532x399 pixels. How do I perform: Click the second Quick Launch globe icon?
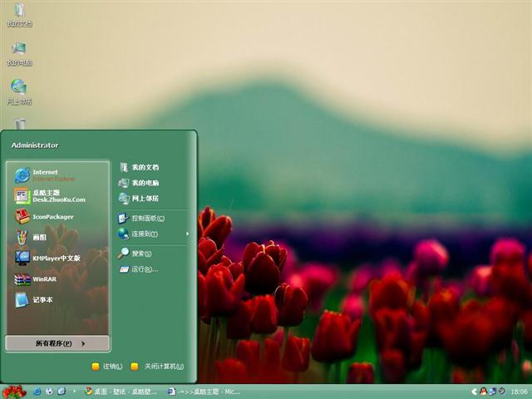click(49, 392)
